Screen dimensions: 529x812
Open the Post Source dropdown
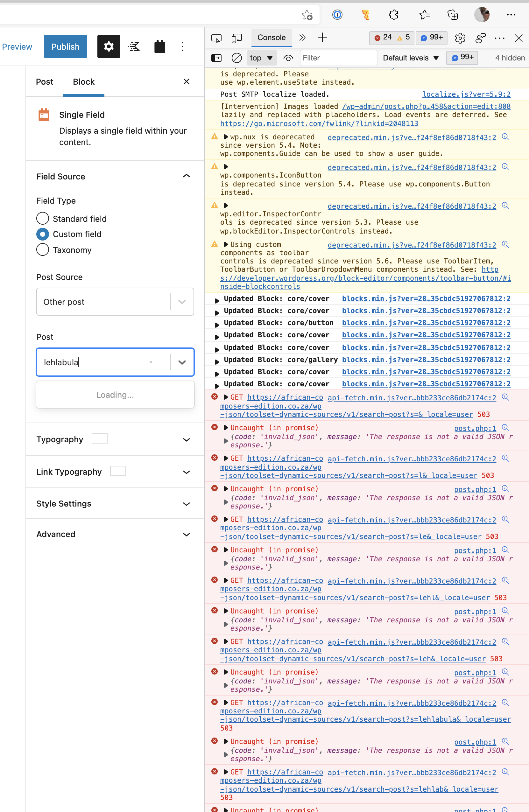pyautogui.click(x=115, y=302)
